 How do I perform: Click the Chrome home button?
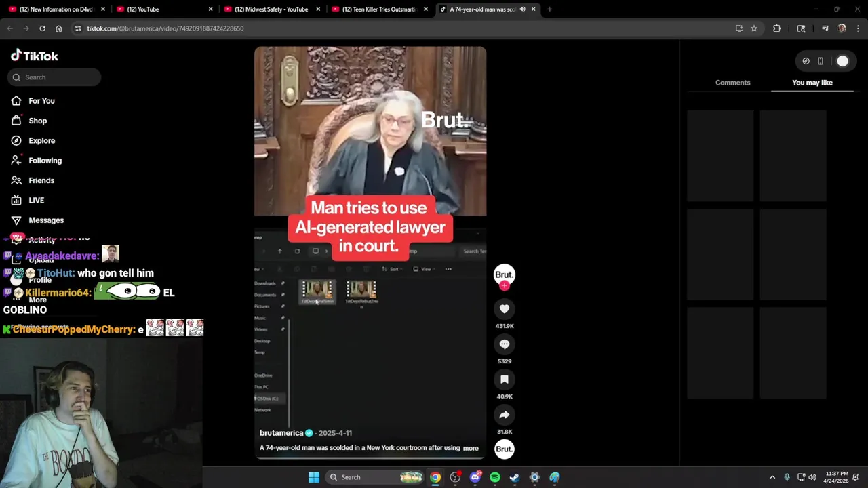58,28
